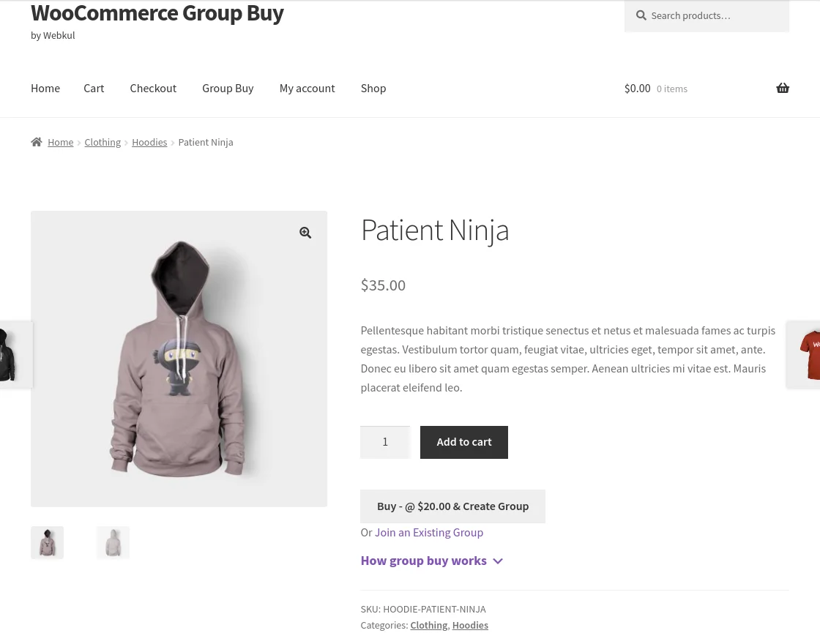
Task: Open the Hoodies category link
Action: pyautogui.click(x=470, y=625)
